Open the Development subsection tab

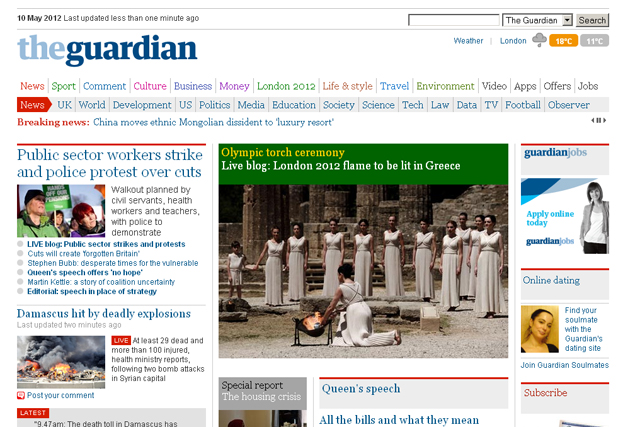tap(142, 105)
